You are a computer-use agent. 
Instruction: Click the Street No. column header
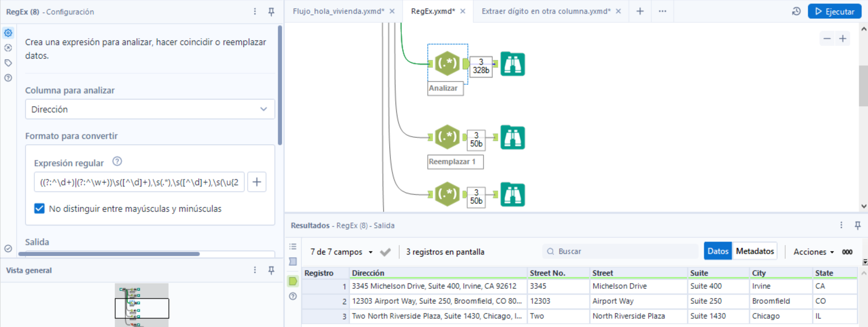coord(559,273)
